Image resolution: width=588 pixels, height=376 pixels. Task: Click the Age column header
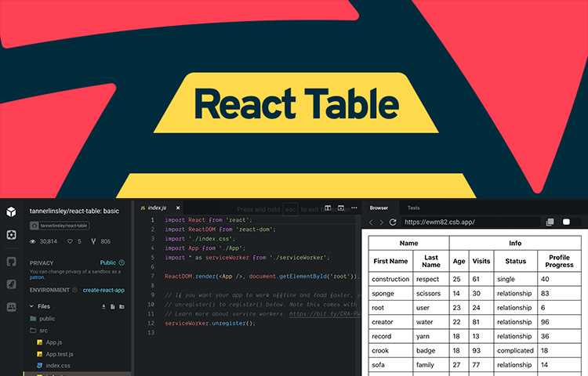(x=459, y=261)
